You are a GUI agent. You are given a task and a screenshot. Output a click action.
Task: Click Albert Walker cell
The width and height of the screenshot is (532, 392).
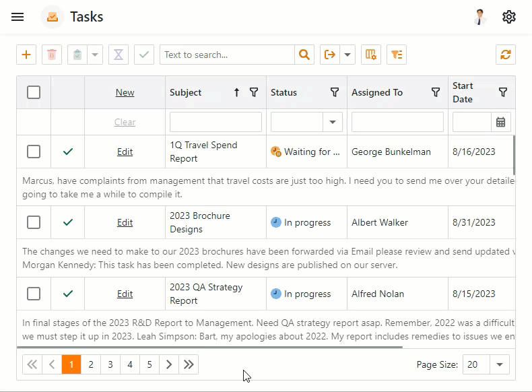tap(397, 223)
